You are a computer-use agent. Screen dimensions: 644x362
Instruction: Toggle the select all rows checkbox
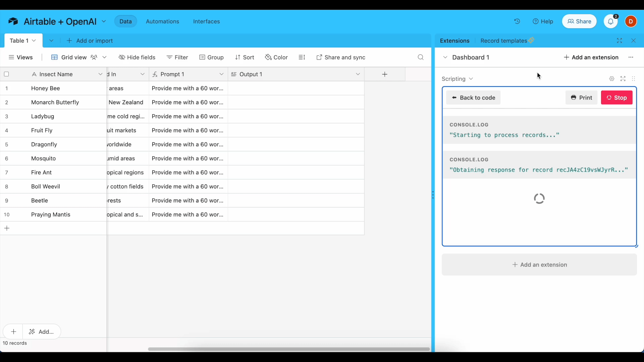point(6,74)
